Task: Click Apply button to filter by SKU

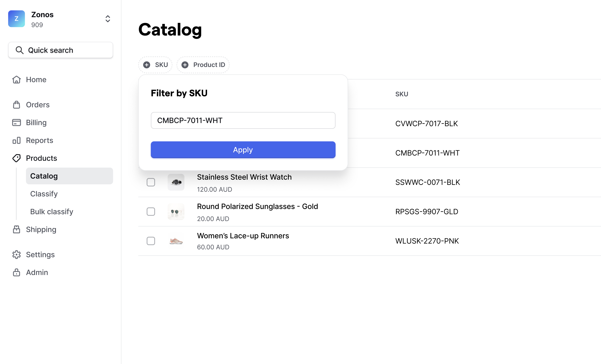Action: pyautogui.click(x=243, y=150)
